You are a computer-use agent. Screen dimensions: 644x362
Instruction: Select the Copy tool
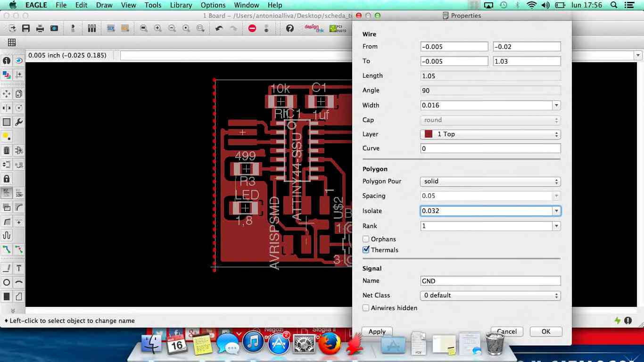[19, 94]
